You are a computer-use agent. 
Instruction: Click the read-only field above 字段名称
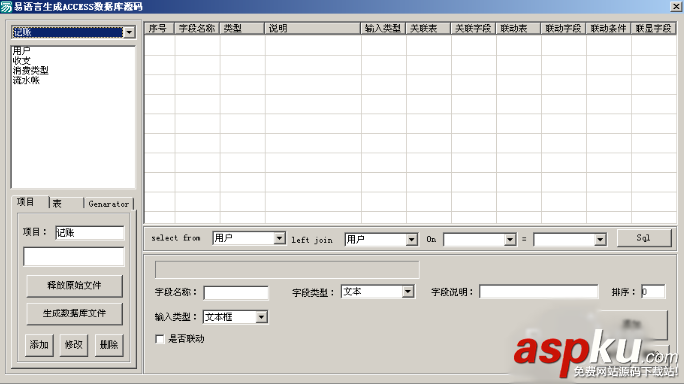click(287, 270)
